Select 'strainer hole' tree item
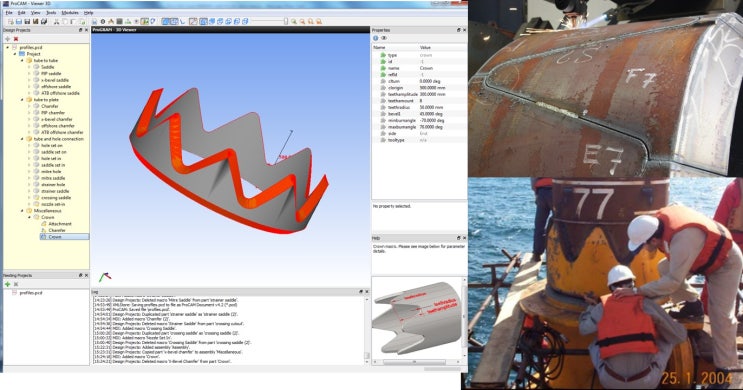Image resolution: width=743 pixels, height=390 pixels. point(53,184)
